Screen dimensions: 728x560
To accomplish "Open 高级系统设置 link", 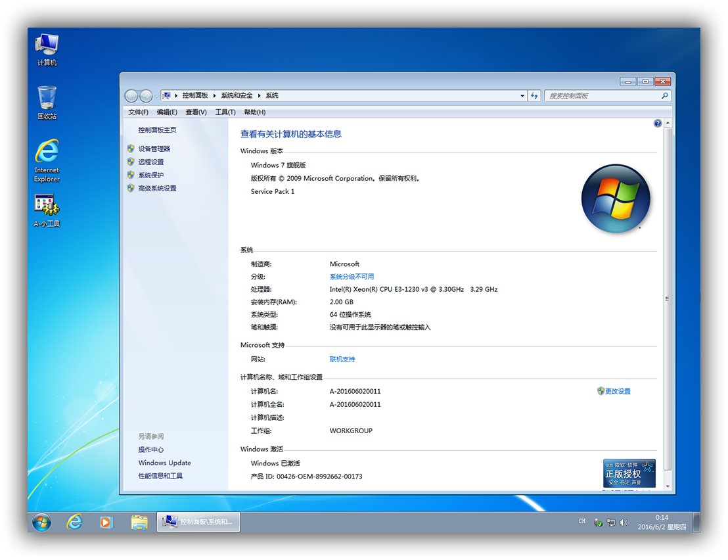I will click(158, 188).
